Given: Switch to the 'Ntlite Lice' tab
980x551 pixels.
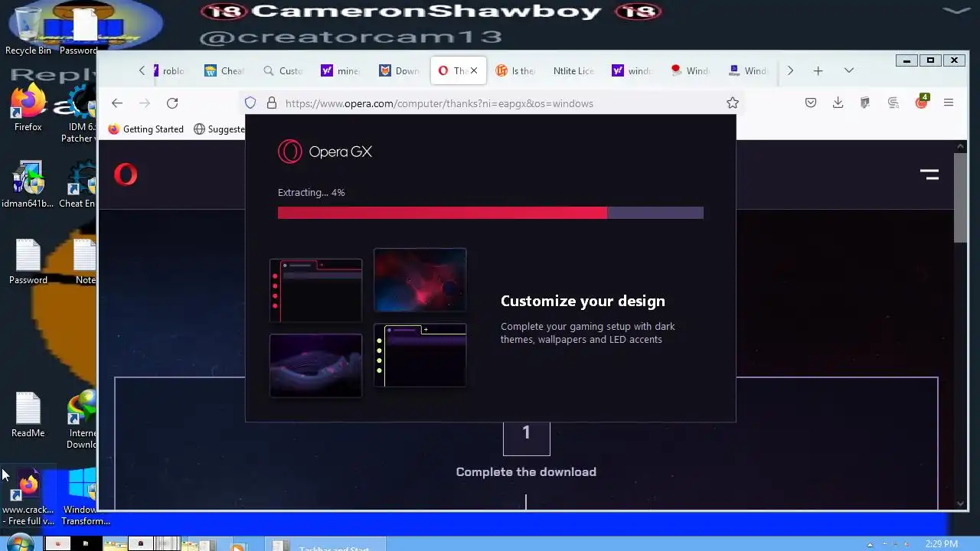Looking at the screenshot, I should click(x=573, y=70).
